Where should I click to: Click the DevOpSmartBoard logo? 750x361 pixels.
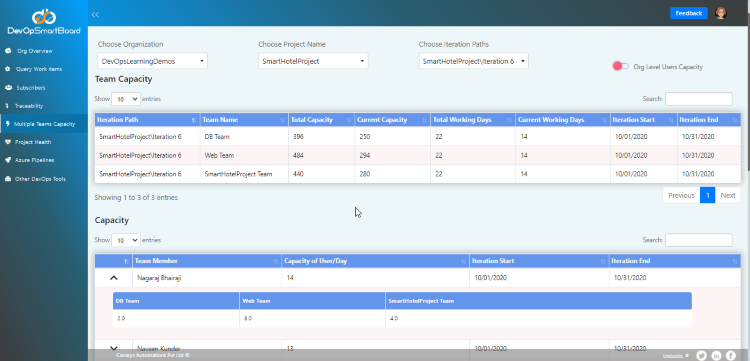coord(44,22)
